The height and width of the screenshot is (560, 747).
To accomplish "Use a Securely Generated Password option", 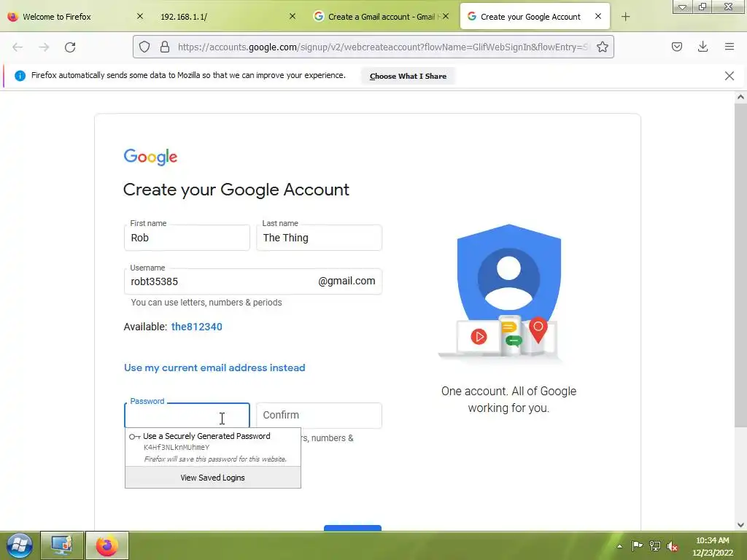I will click(x=213, y=447).
